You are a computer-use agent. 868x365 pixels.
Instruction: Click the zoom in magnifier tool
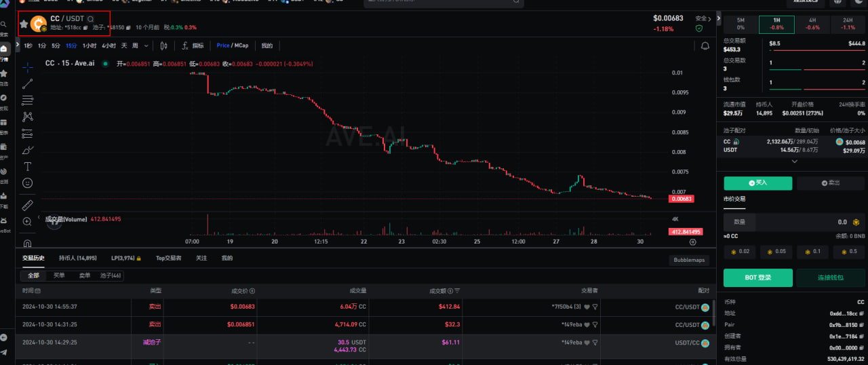pyautogui.click(x=27, y=222)
